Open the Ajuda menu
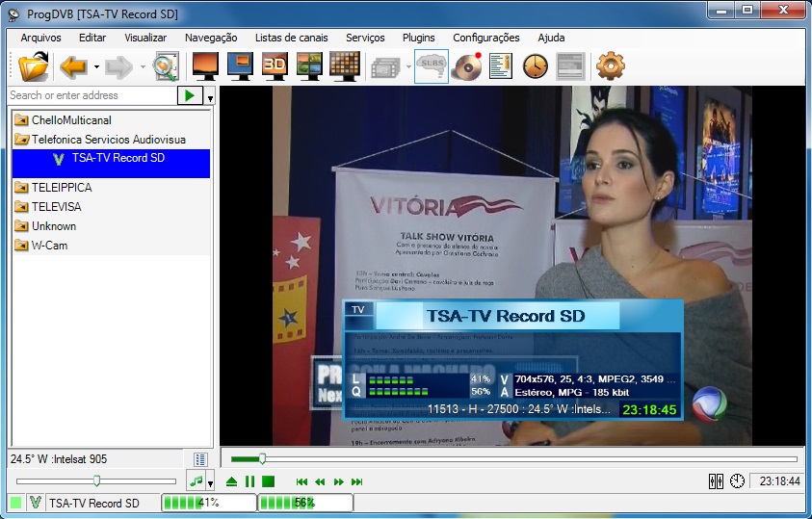Viewport: 812px width, 519px height. click(x=551, y=38)
